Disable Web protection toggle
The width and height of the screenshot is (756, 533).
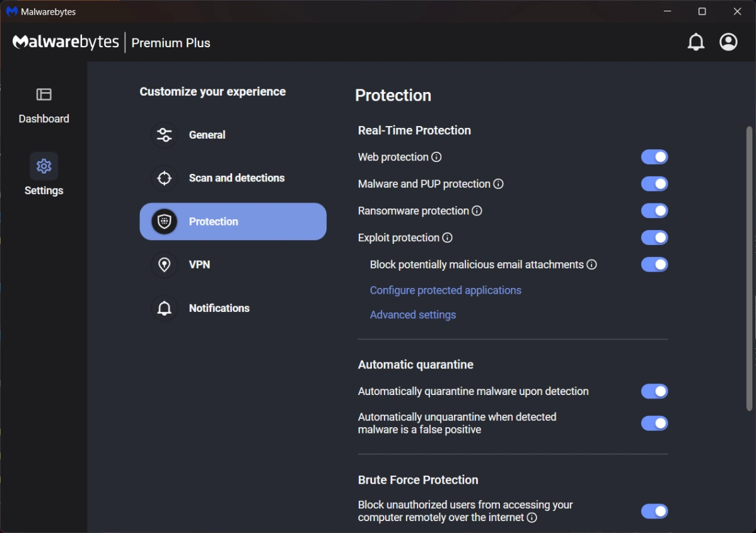(654, 157)
